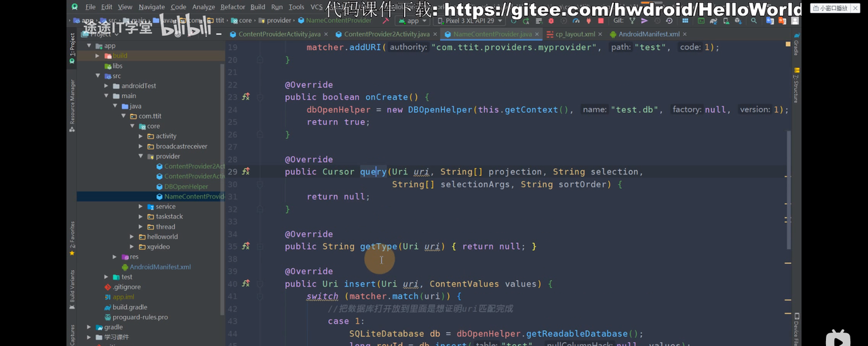Select build.gradle in project tree
Viewport: 868px width, 346px height.
coord(125,307)
